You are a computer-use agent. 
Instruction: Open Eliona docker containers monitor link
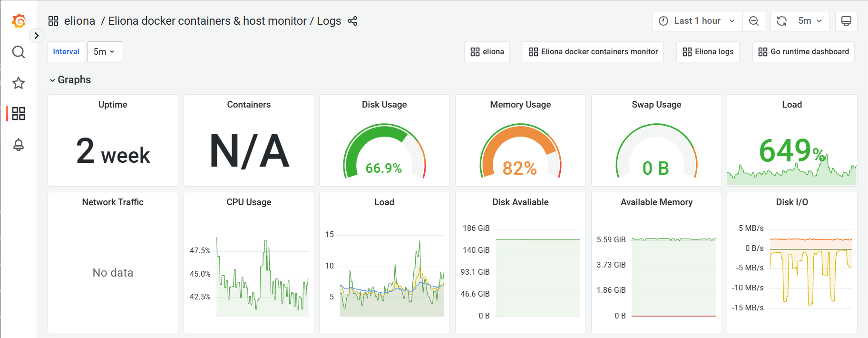coord(593,52)
